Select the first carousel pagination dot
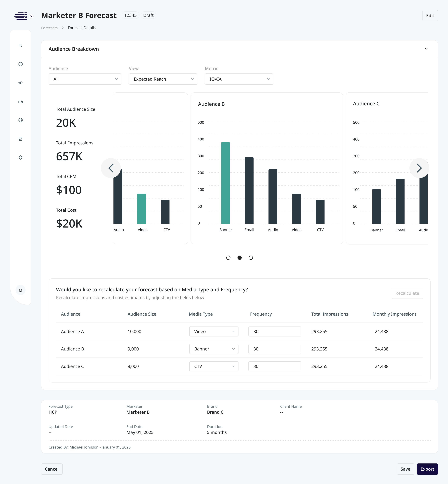The width and height of the screenshot is (448, 484). (x=228, y=258)
